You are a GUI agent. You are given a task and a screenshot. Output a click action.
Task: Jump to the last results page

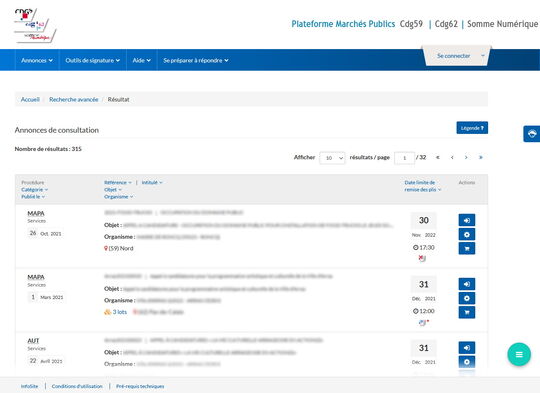(x=481, y=157)
